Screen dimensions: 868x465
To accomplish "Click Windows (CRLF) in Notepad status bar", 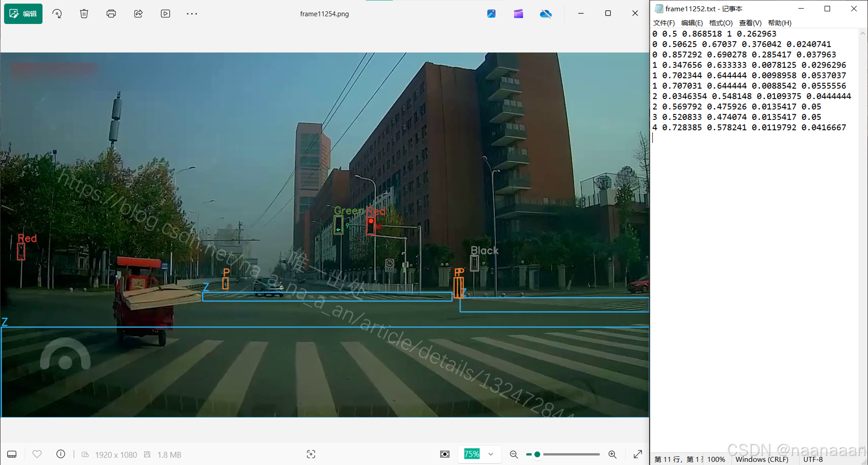I will coord(762,459).
